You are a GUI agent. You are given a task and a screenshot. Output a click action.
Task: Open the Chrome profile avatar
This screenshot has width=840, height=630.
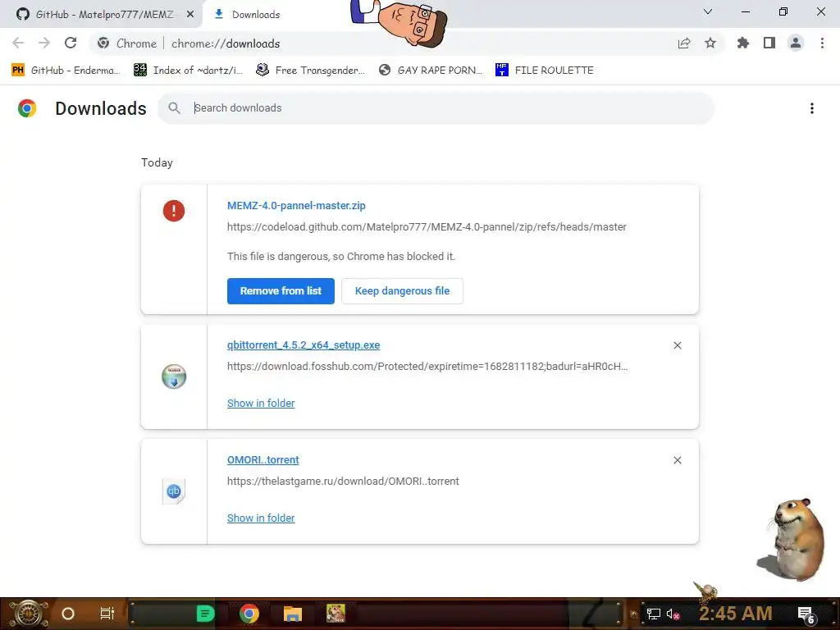tap(796, 43)
